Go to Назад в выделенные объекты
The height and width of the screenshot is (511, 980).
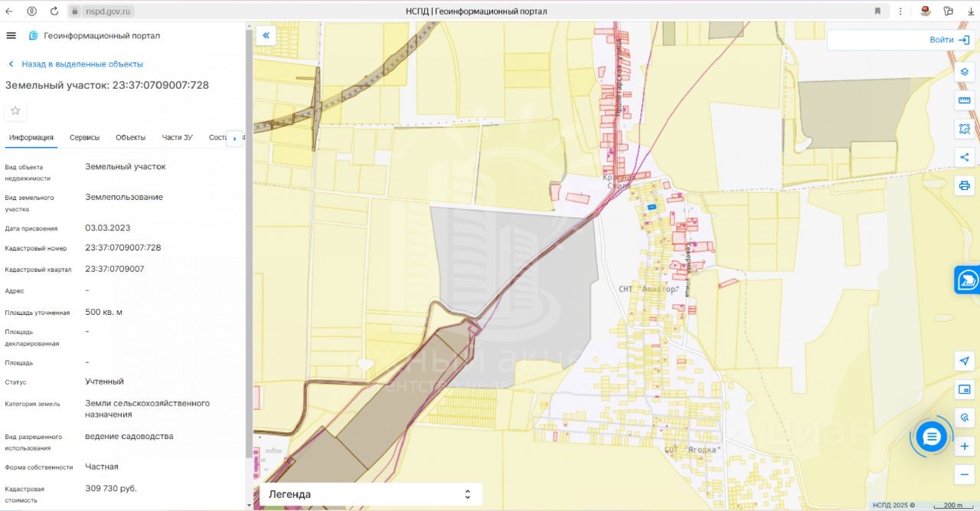pyautogui.click(x=75, y=64)
